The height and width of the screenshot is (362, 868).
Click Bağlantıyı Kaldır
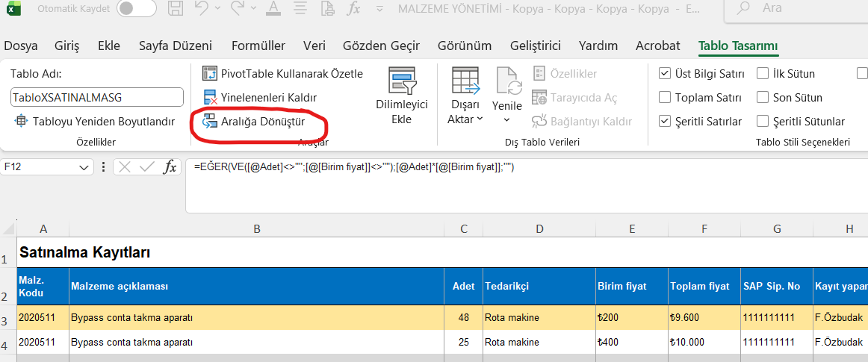click(x=581, y=121)
